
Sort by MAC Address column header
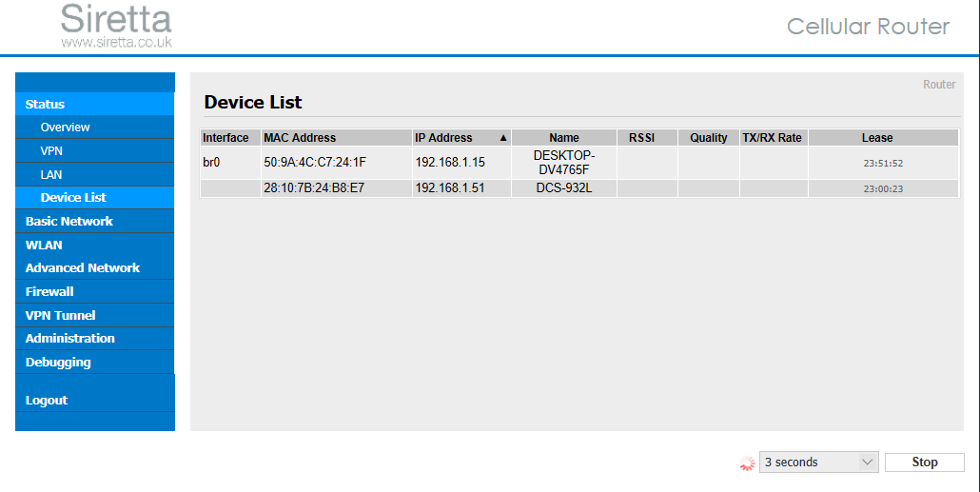336,138
